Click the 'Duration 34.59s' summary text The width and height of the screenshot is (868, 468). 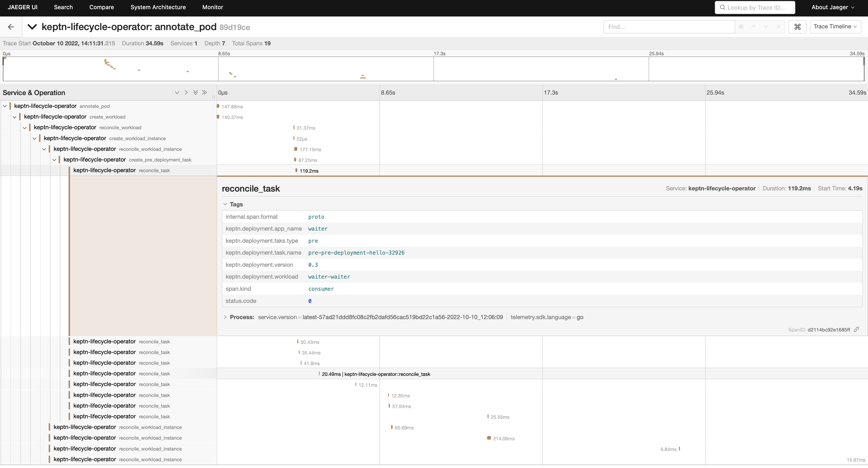[x=142, y=43]
